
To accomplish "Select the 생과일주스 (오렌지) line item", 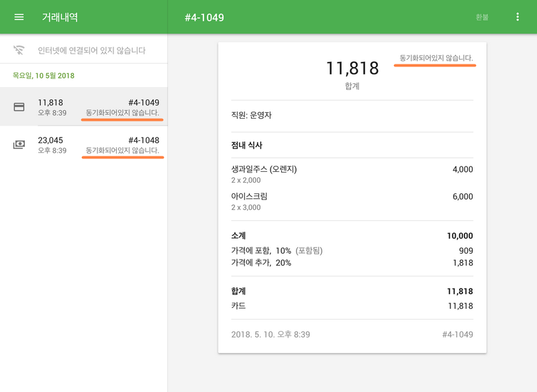I will coord(264,169).
